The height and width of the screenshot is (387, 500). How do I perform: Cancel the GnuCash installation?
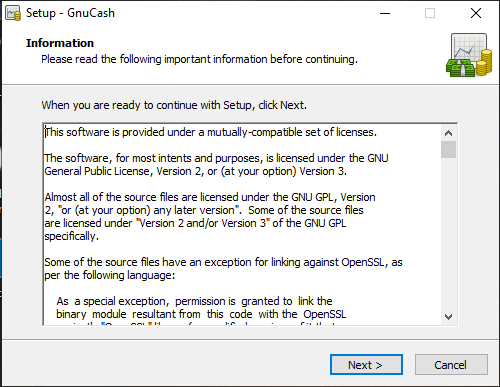click(451, 365)
